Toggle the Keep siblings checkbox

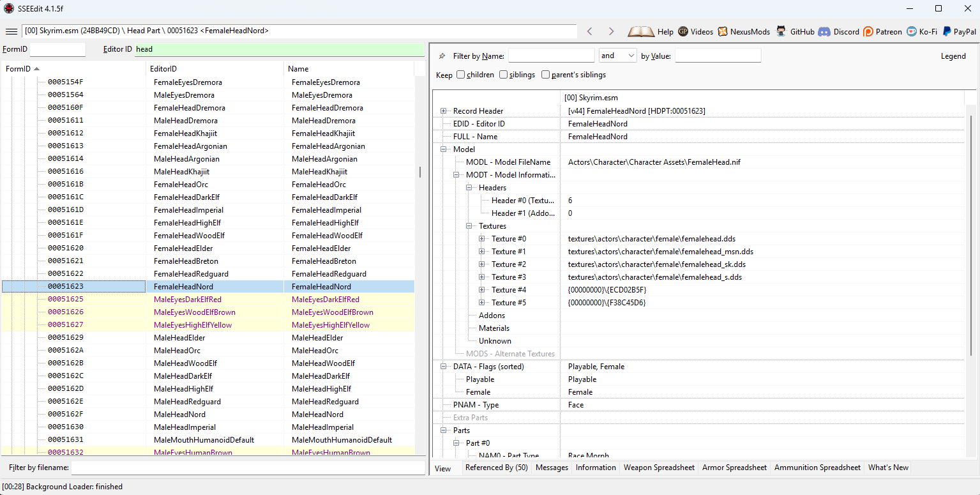coord(503,75)
